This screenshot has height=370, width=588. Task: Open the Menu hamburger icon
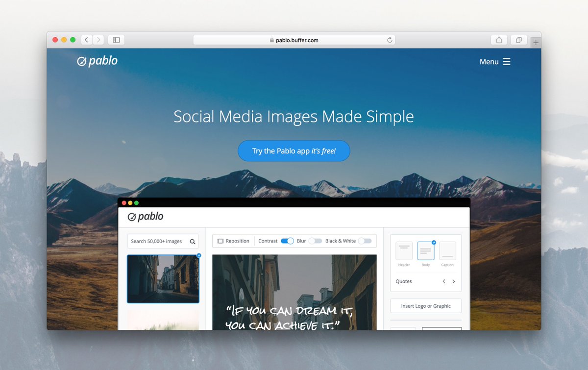click(507, 61)
